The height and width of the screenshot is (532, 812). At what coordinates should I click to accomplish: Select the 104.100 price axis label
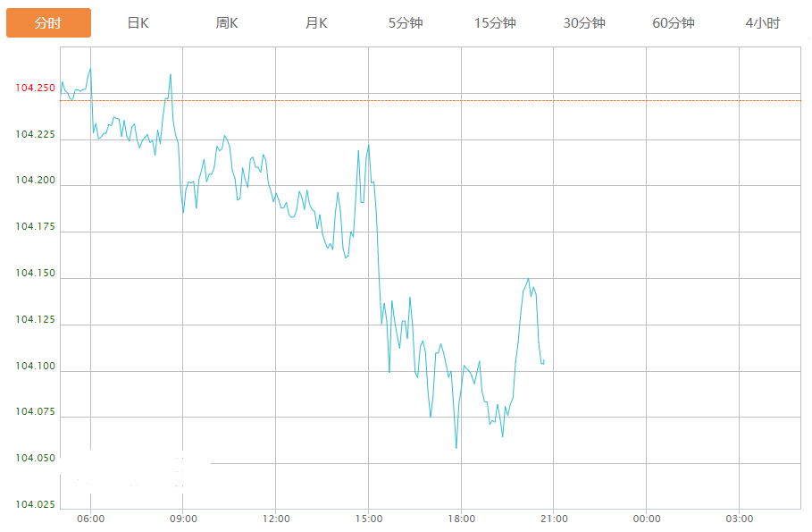pos(35,367)
